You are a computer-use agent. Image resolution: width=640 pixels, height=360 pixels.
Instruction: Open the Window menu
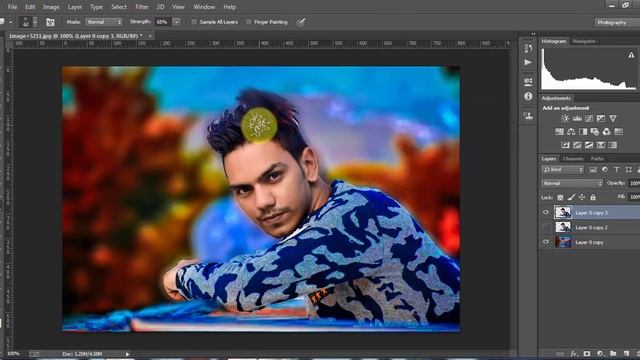coord(204,7)
